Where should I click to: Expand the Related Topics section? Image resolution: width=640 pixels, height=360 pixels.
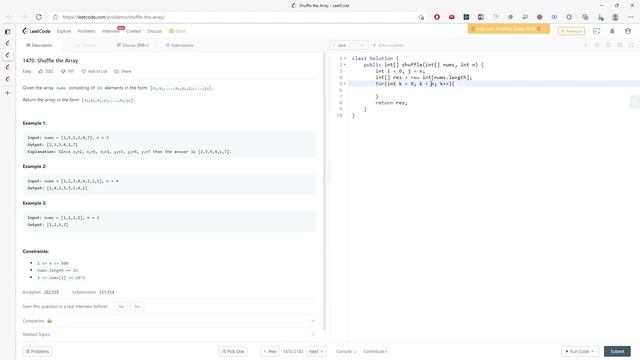(169, 334)
